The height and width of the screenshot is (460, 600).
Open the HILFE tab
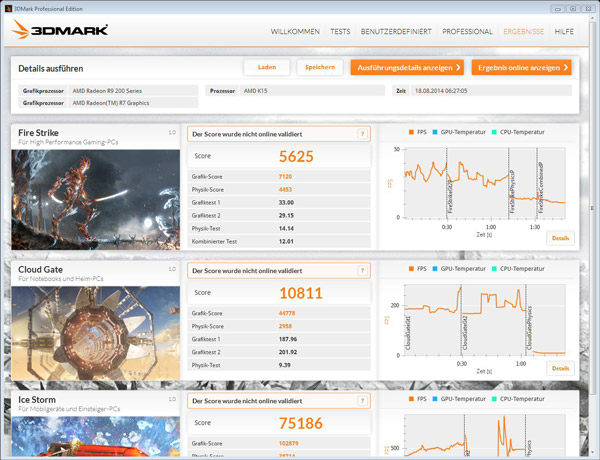(x=564, y=32)
